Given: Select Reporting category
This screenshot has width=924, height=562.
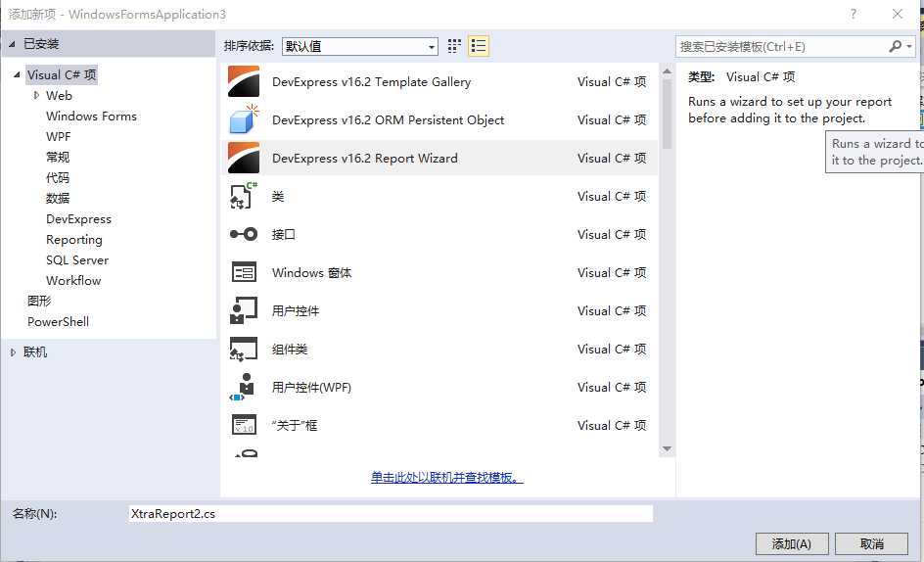Looking at the screenshot, I should (x=74, y=240).
